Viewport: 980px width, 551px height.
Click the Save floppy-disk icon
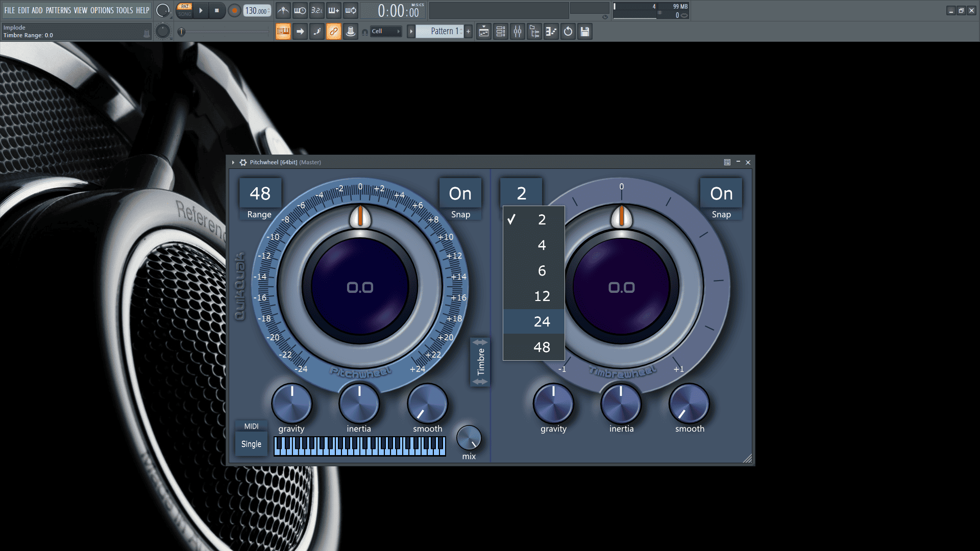click(x=585, y=31)
